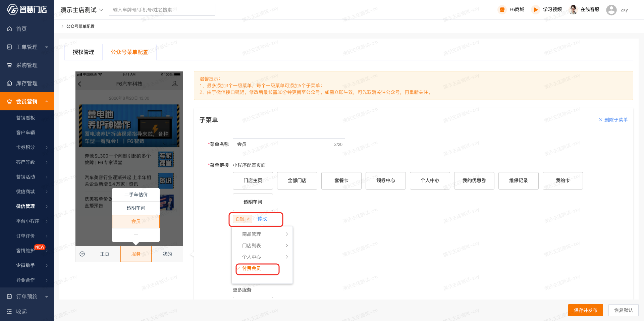
Task: Click the 全部门店 link button
Action: [x=297, y=180]
